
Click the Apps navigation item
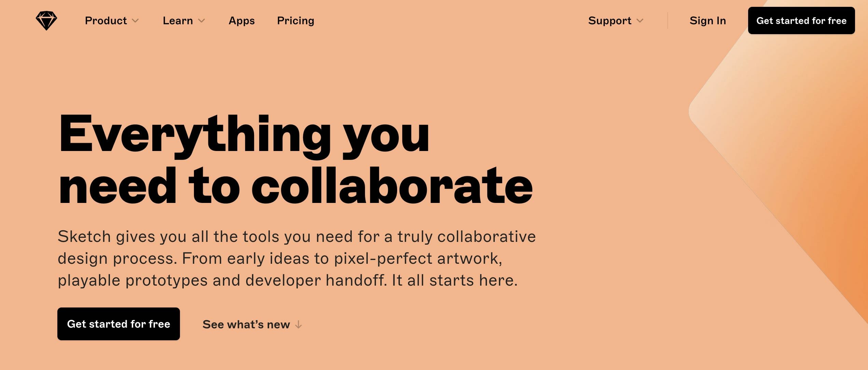241,20
